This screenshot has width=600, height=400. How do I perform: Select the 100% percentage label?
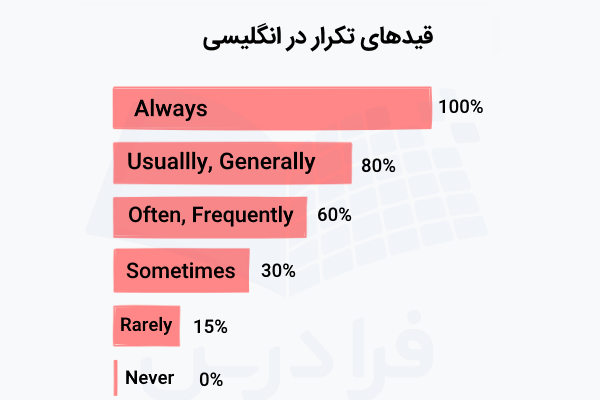coord(460,107)
